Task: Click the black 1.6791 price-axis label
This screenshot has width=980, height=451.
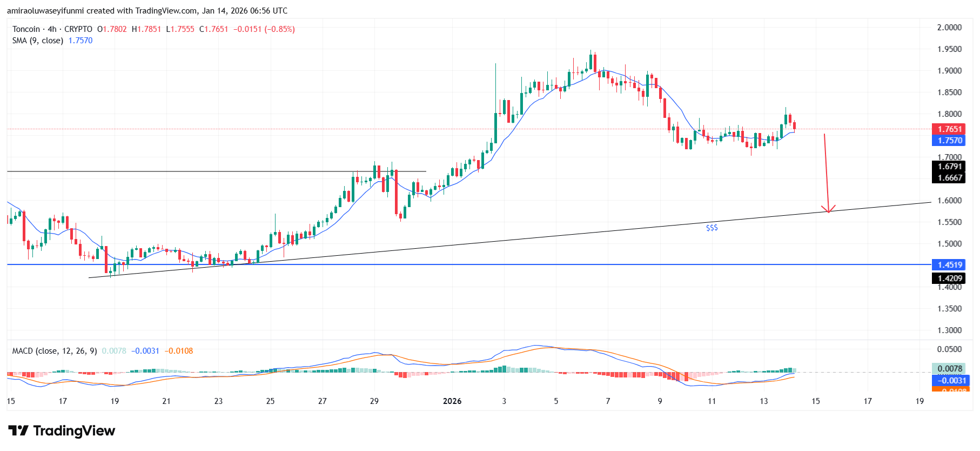Action: (950, 167)
